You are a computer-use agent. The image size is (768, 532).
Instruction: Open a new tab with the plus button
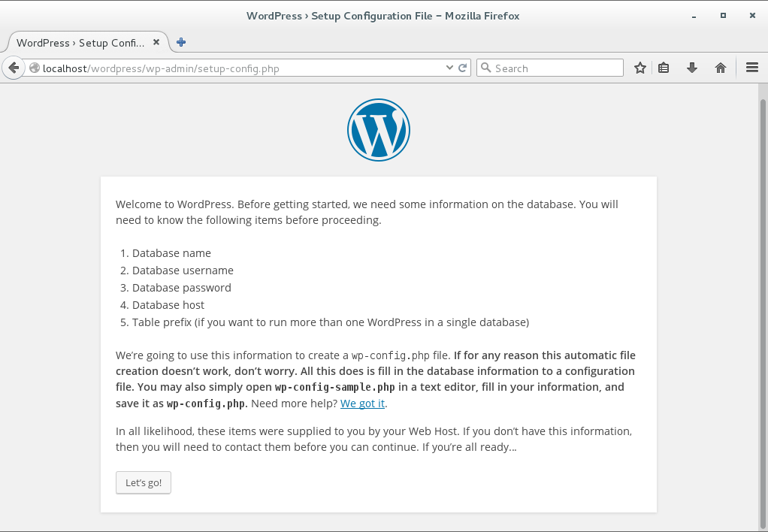(x=180, y=42)
